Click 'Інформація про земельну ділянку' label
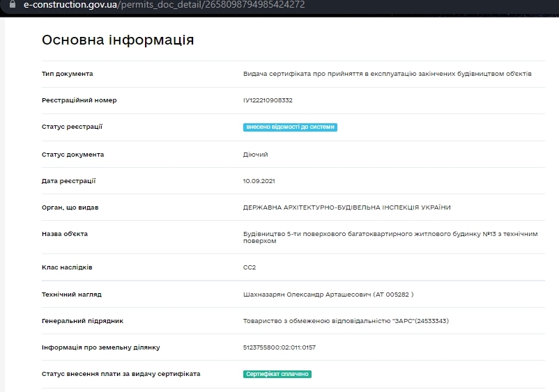Viewport: 559px width, 392px height. click(100, 347)
